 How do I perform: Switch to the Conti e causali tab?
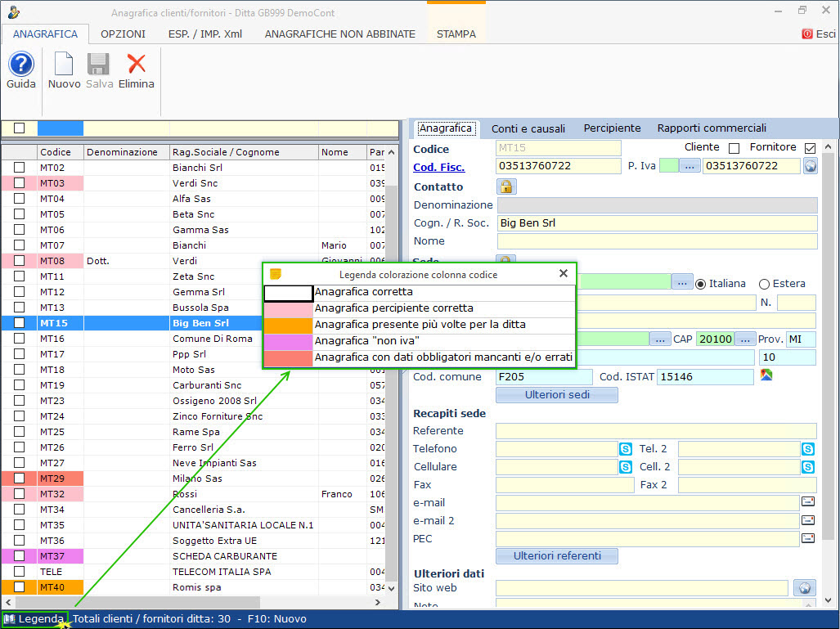[528, 128]
